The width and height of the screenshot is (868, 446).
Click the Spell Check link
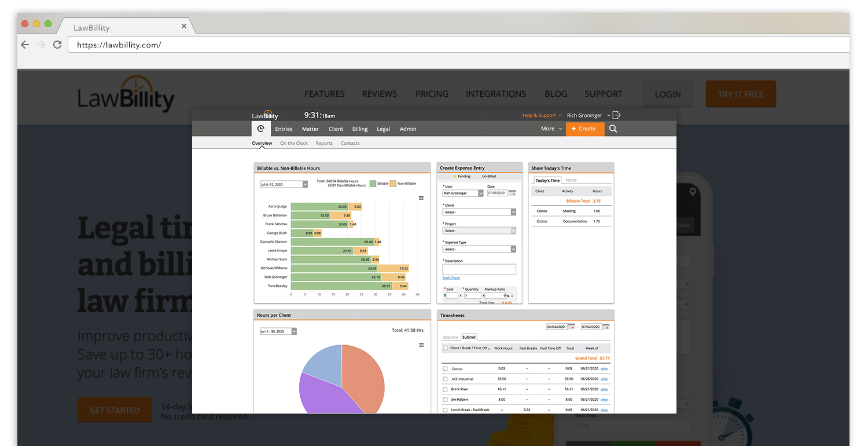[451, 278]
